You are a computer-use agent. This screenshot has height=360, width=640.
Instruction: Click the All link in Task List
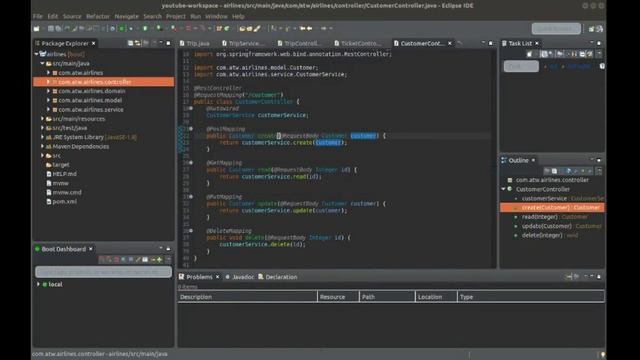[x=553, y=66]
